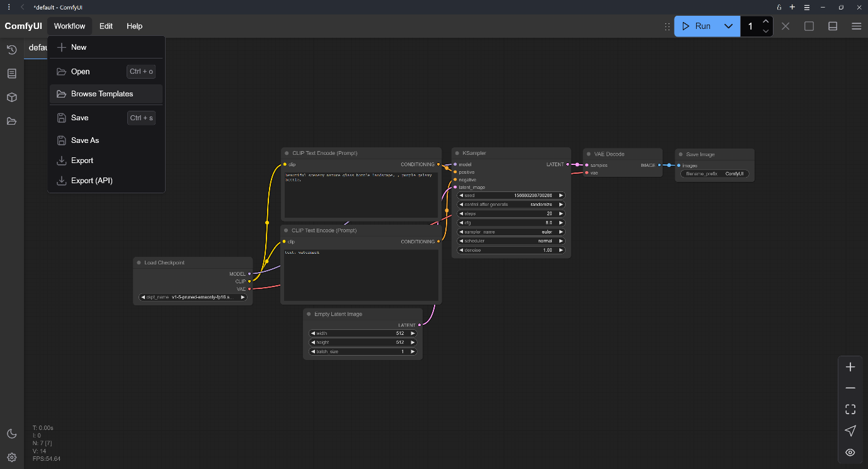Image resolution: width=868 pixels, height=469 pixels.
Task: Click the Run button
Action: click(697, 26)
